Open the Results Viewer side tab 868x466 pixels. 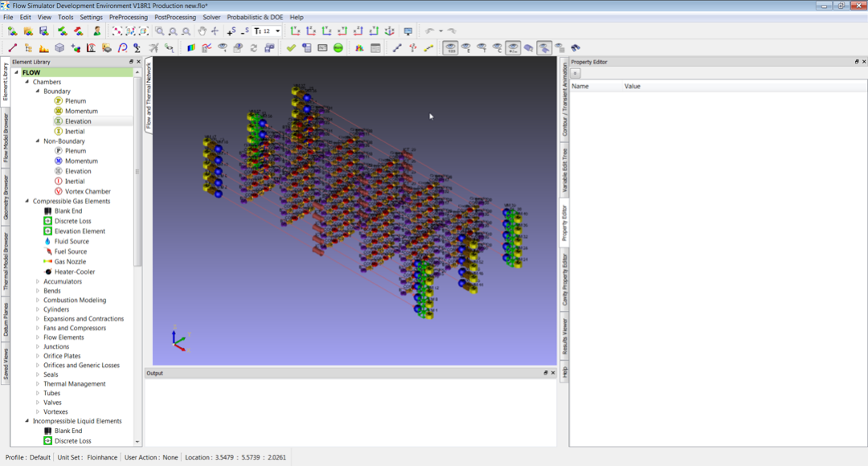click(x=565, y=337)
